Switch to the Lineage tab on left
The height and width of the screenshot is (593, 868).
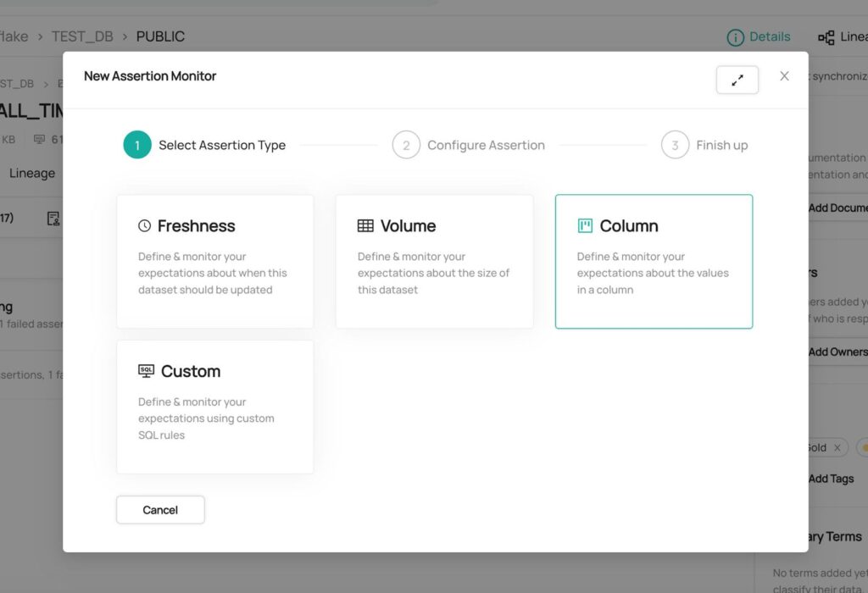coord(32,173)
